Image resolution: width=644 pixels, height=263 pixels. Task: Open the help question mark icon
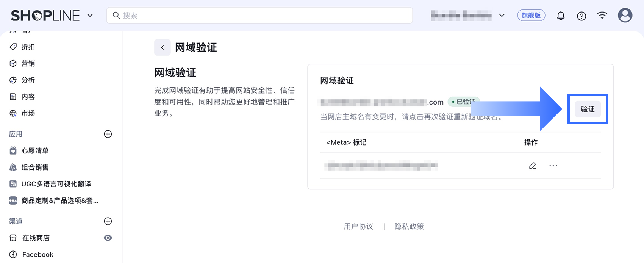[x=581, y=16]
